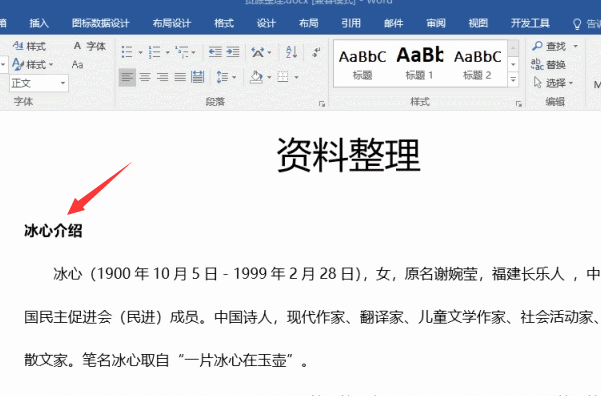This screenshot has height=396, width=601.
Task: Align paragraph to the left
Action: pos(127,77)
